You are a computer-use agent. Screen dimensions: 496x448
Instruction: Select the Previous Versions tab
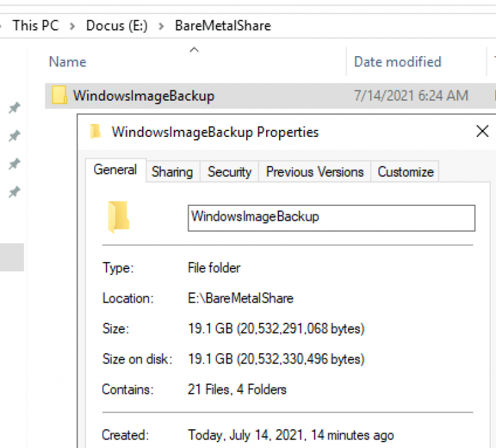(315, 172)
